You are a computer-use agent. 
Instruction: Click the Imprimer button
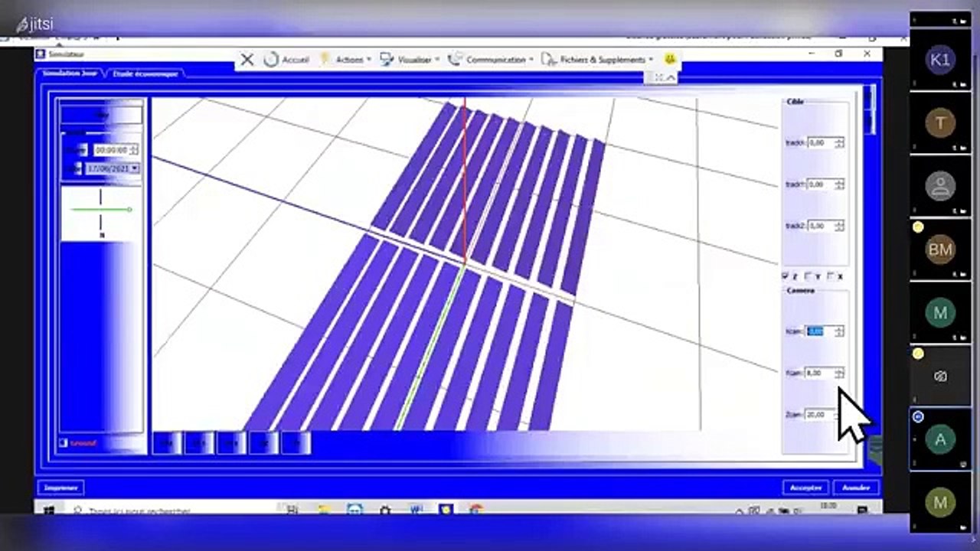point(60,487)
